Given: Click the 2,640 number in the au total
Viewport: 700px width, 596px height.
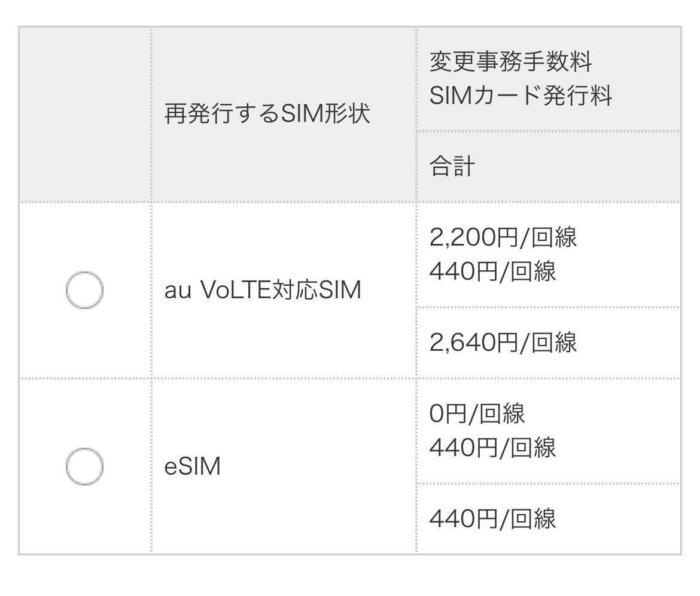Looking at the screenshot, I should (462, 343).
